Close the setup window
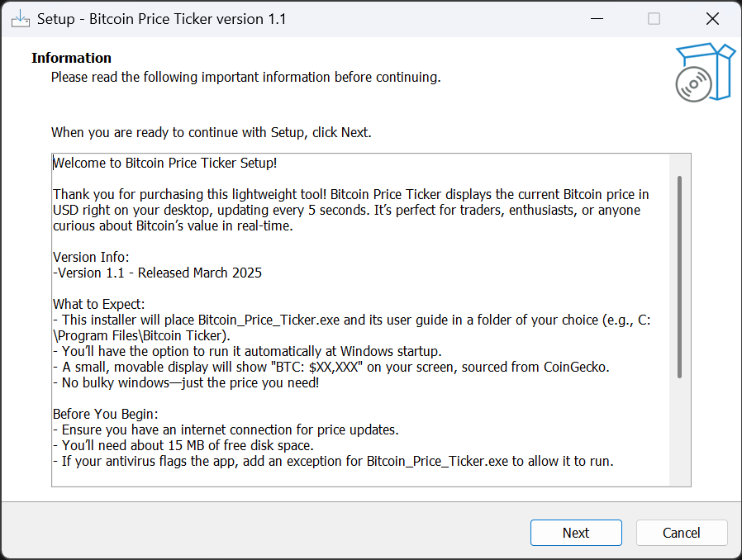This screenshot has height=560, width=742. (x=711, y=18)
